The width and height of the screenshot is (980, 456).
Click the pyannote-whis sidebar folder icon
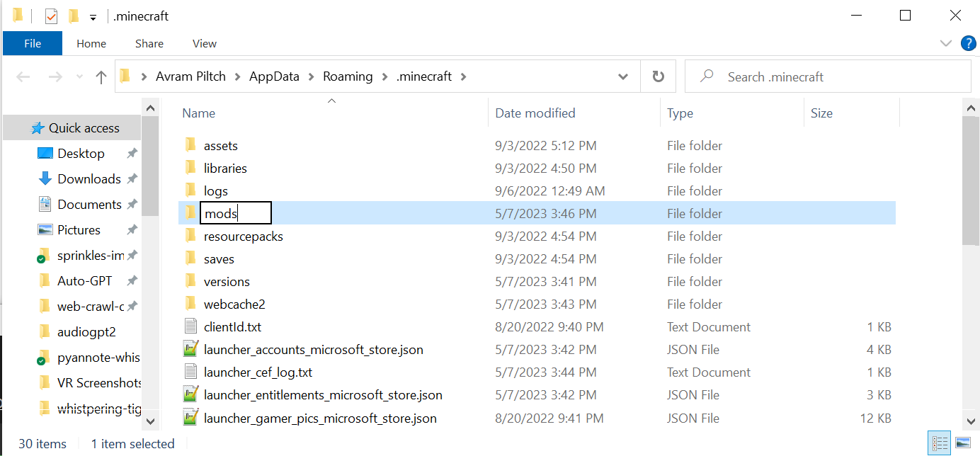(x=45, y=358)
